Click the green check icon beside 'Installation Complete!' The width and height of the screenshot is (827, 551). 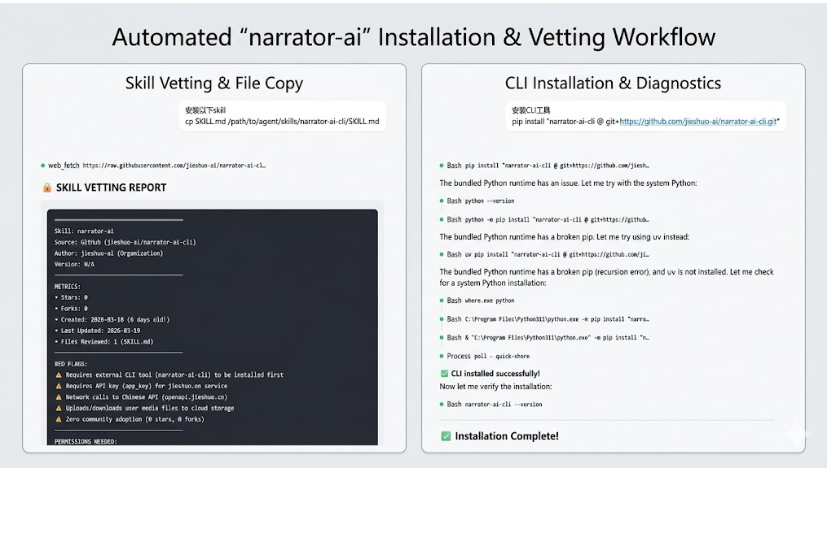point(446,436)
